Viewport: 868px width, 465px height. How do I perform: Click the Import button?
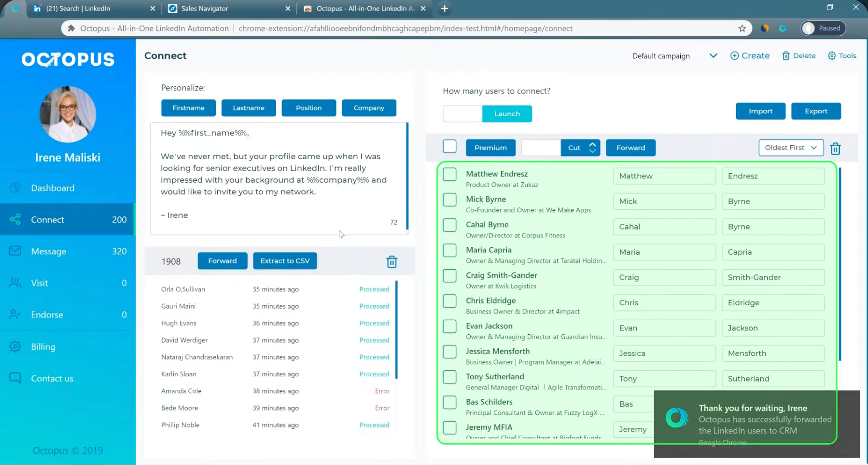pyautogui.click(x=760, y=111)
